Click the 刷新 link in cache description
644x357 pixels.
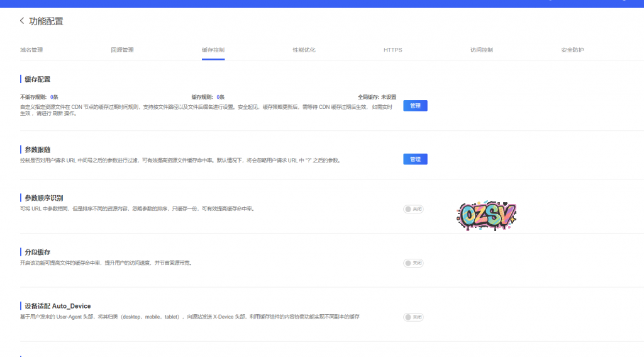(x=56, y=113)
